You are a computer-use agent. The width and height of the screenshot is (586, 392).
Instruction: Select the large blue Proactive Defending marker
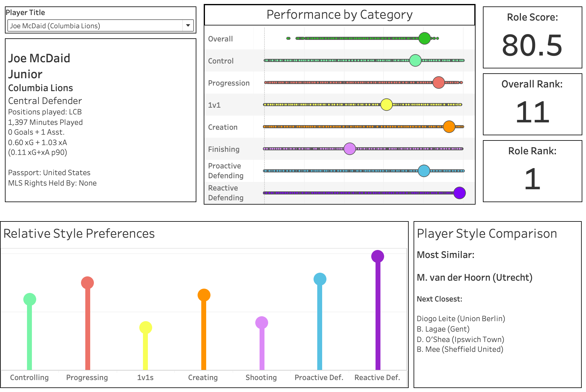[424, 171]
